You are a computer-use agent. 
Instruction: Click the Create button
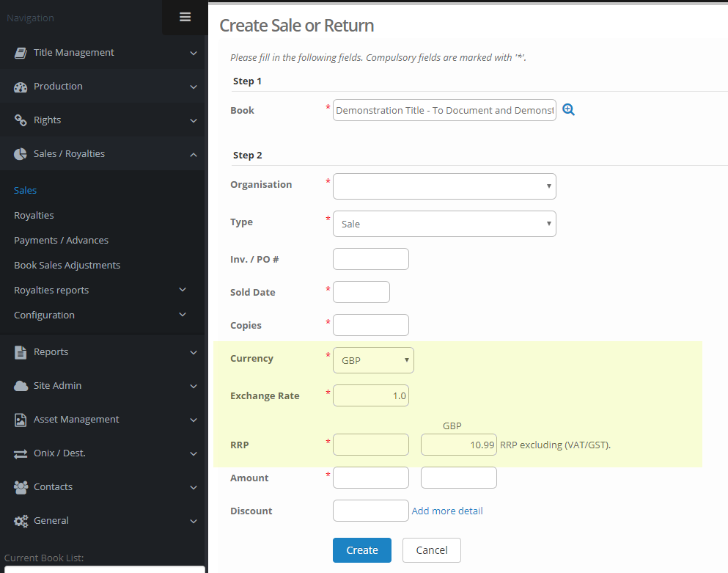[361, 550]
